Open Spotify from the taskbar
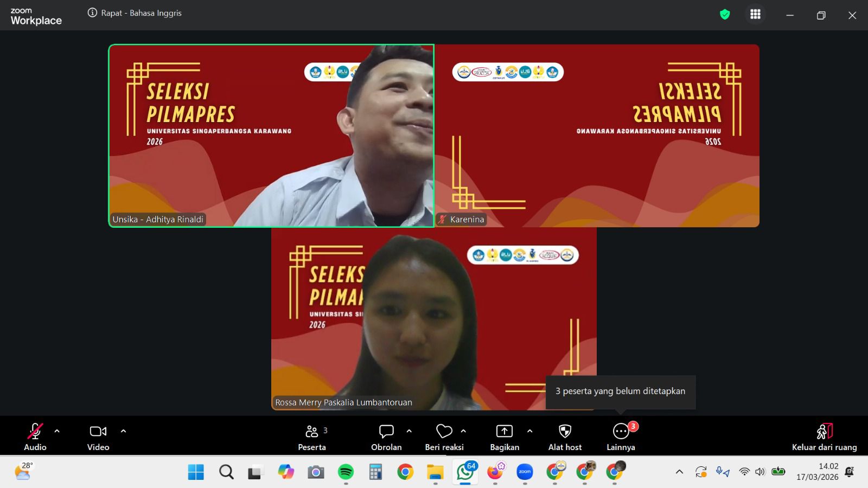The width and height of the screenshot is (868, 488). [x=346, y=472]
